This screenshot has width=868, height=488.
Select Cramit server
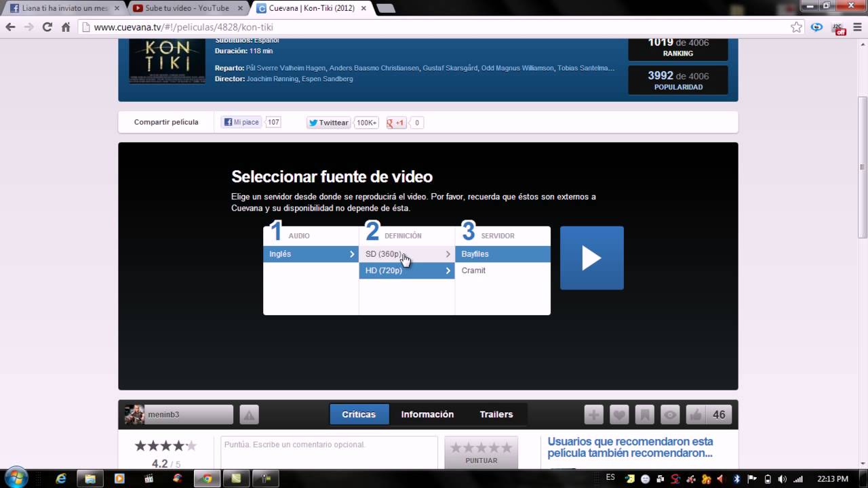502,270
